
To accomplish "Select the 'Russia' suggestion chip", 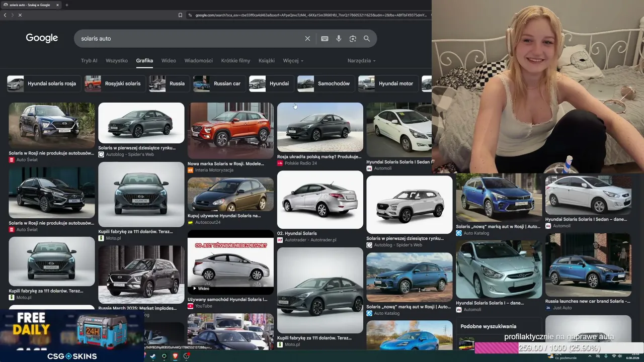I will click(x=170, y=83).
